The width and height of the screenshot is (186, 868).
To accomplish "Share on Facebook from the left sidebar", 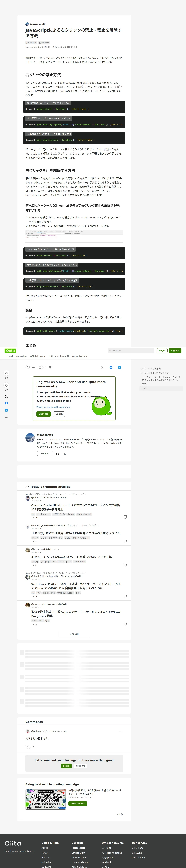I will [6, 403].
